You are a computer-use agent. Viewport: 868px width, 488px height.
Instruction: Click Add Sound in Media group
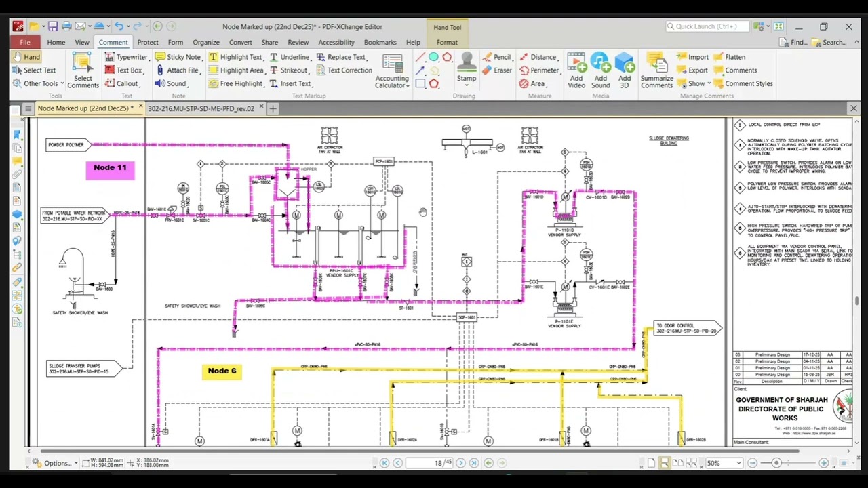[x=600, y=71]
